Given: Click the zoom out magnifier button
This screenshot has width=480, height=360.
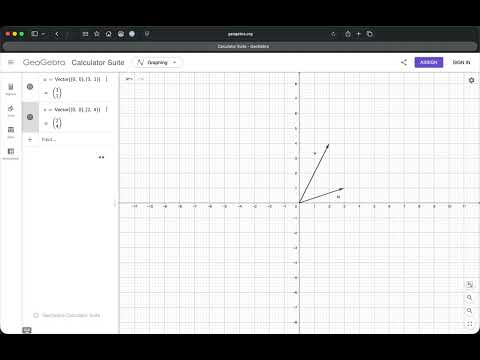Looking at the screenshot, I should click(x=469, y=311).
